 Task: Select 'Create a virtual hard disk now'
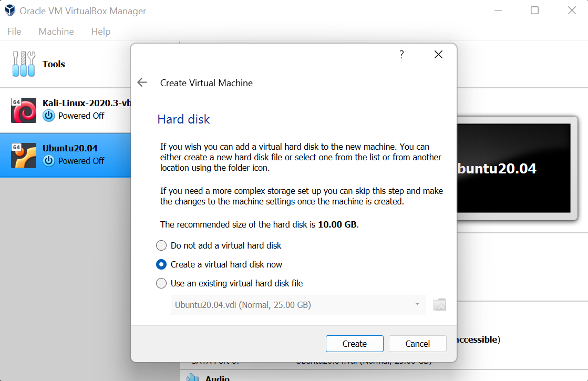tap(161, 264)
